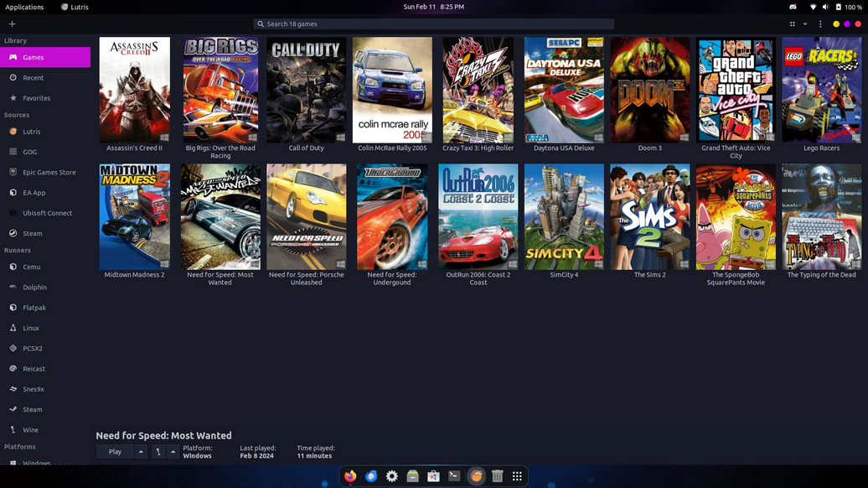This screenshot has width=868, height=488.
Task: Click the Play button for selected game
Action: pos(115,452)
